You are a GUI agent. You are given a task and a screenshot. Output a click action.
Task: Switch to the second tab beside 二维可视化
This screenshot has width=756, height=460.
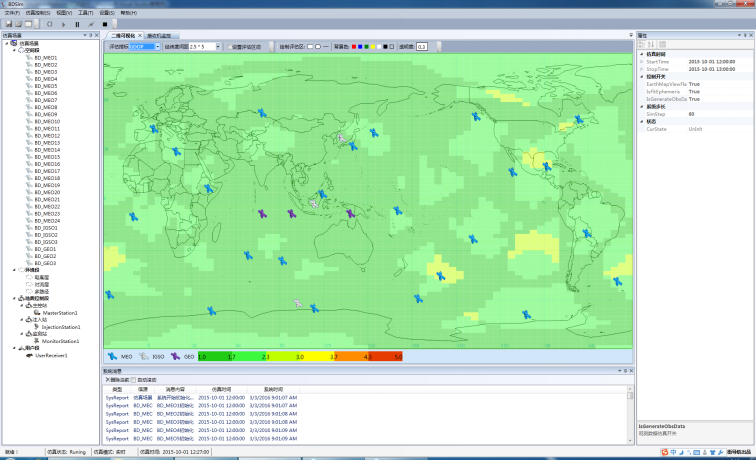point(160,36)
